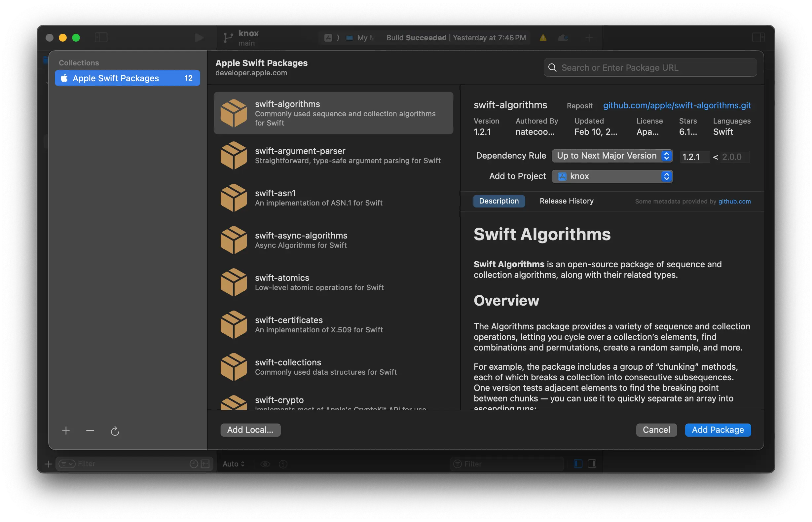Remove the selected collection with the minus icon
This screenshot has height=522, width=812.
click(90, 431)
